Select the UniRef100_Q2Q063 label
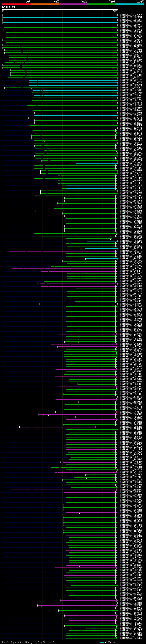The height and width of the screenshot is (644, 146). coord(131,65)
